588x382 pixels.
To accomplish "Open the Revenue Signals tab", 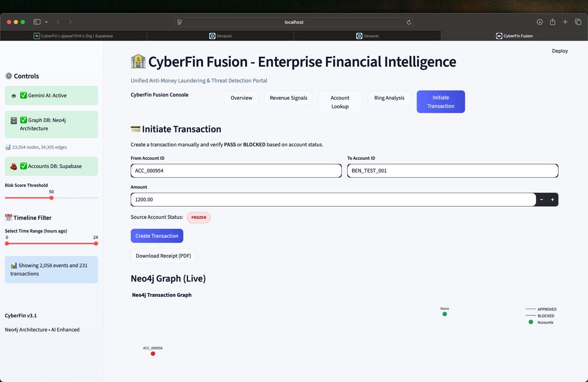I will click(288, 98).
